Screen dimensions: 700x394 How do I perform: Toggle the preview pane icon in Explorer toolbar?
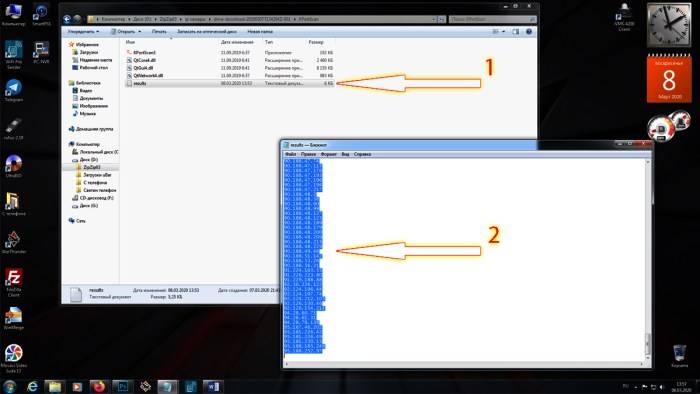point(516,32)
